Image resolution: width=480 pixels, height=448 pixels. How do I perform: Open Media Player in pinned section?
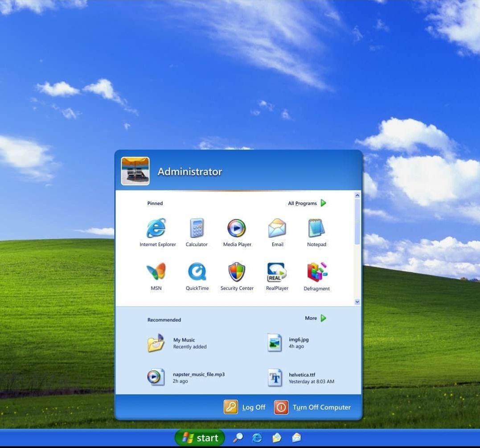coord(237,228)
